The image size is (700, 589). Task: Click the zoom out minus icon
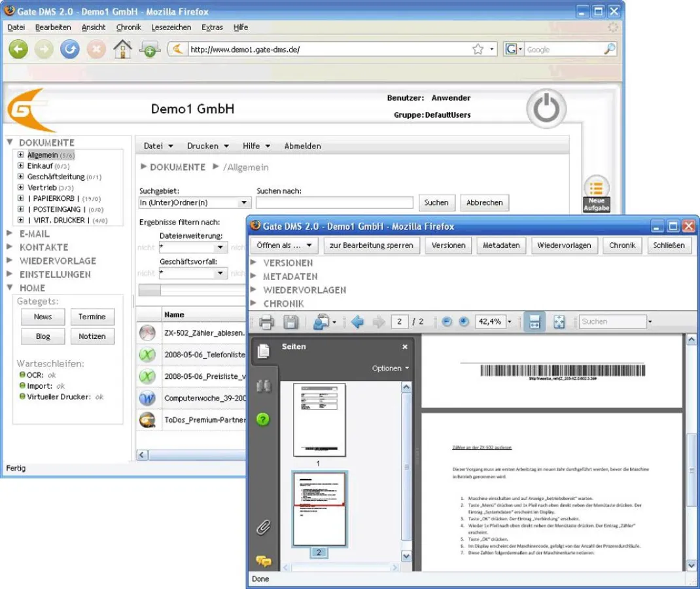coord(447,321)
